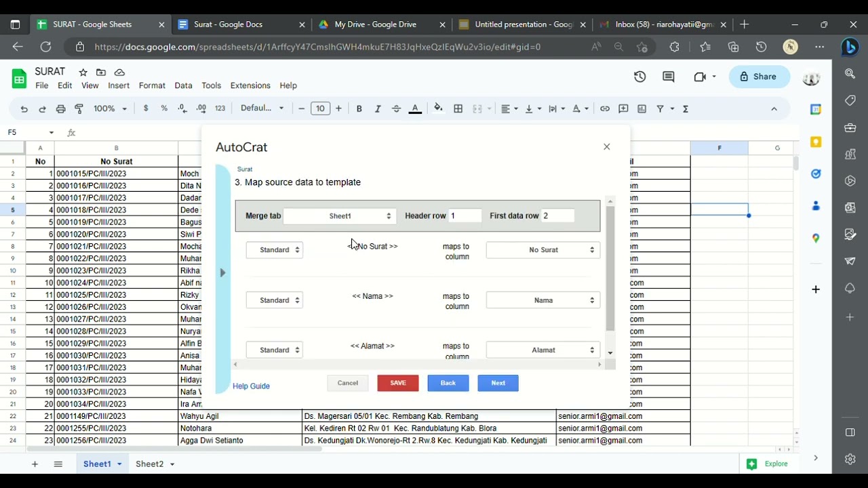
Task: Switch to Surat - Google Docs tab
Action: (241, 24)
